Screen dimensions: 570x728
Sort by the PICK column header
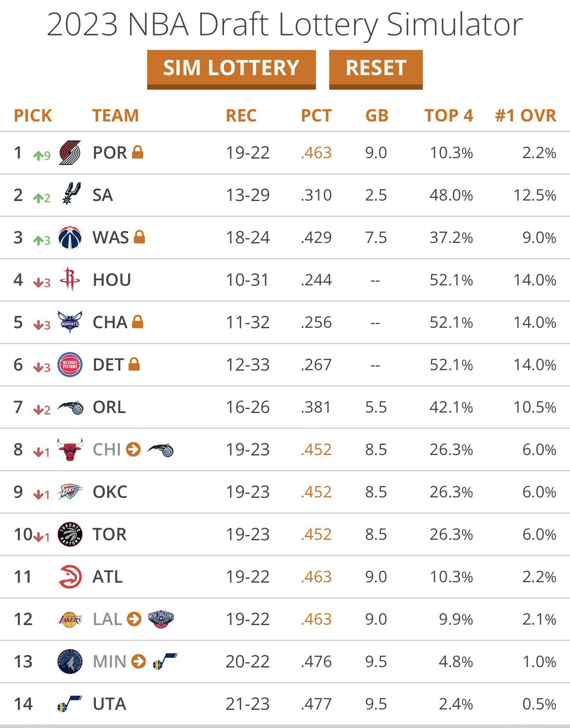click(x=33, y=116)
